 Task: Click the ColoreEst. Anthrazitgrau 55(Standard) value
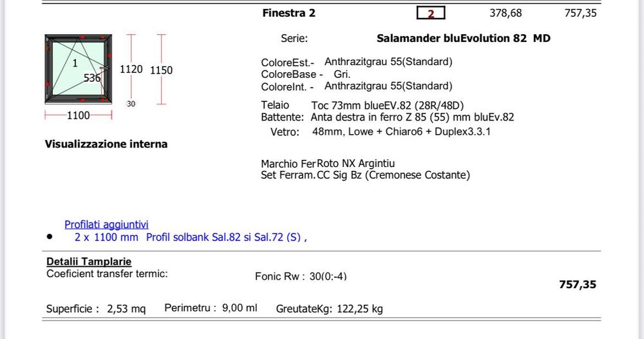pos(388,62)
